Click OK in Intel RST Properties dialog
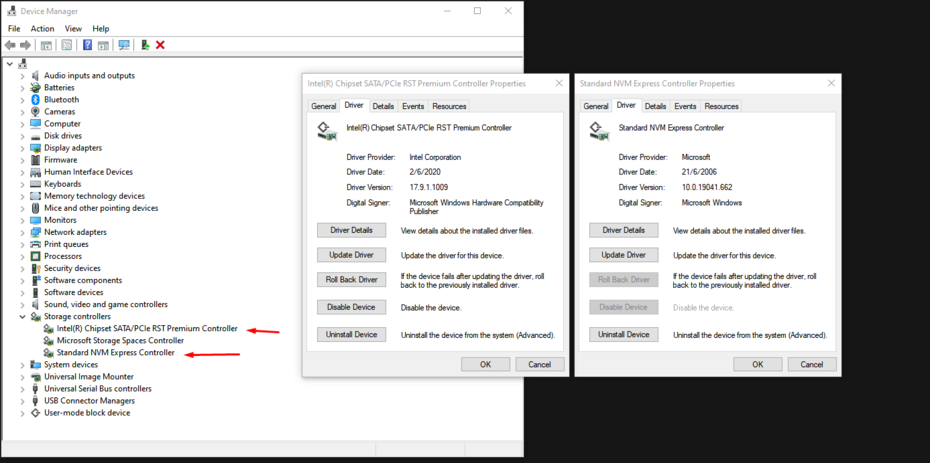The width and height of the screenshot is (930, 463). click(x=486, y=364)
